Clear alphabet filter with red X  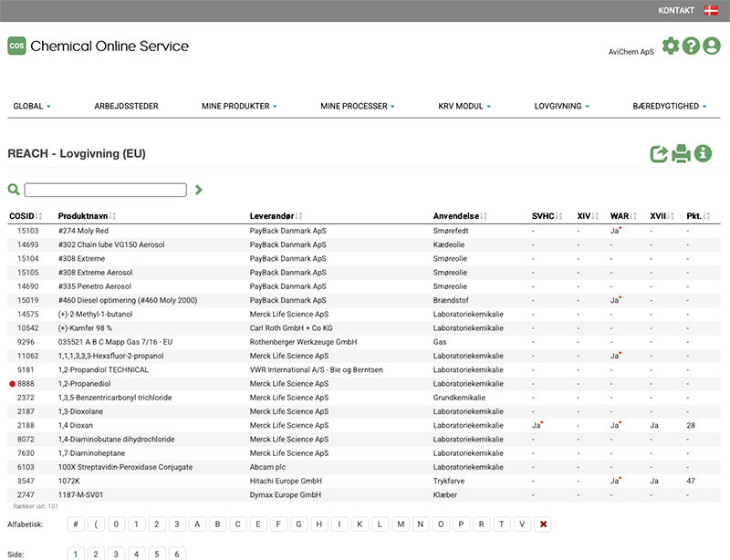tap(544, 524)
